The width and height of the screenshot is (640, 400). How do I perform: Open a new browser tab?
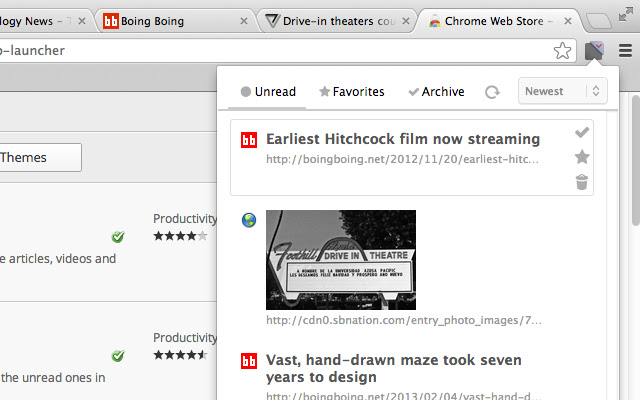pyautogui.click(x=598, y=21)
